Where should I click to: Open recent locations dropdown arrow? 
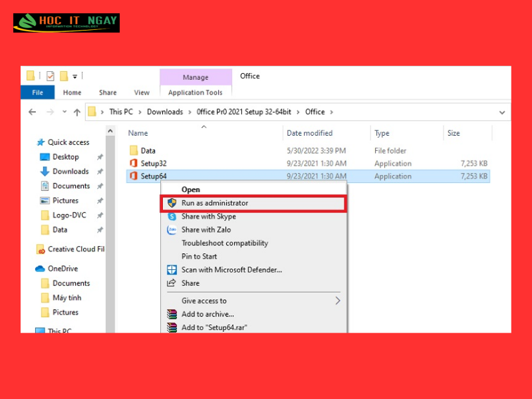64,112
